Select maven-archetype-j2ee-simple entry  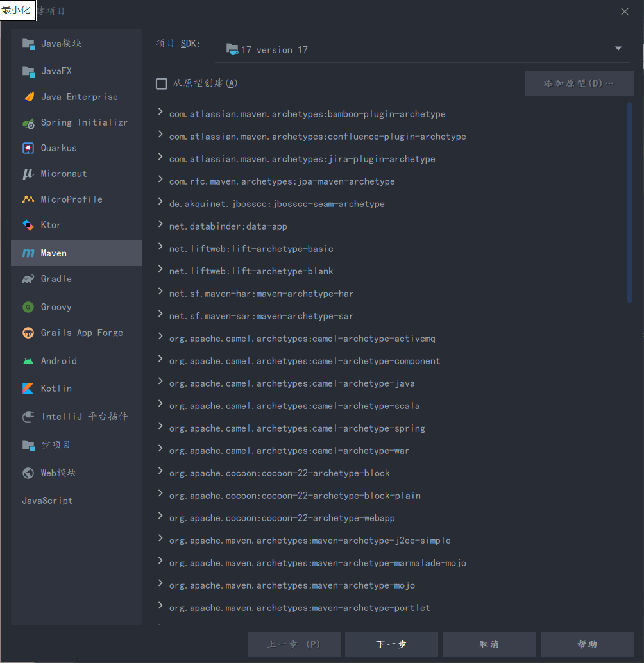click(310, 540)
